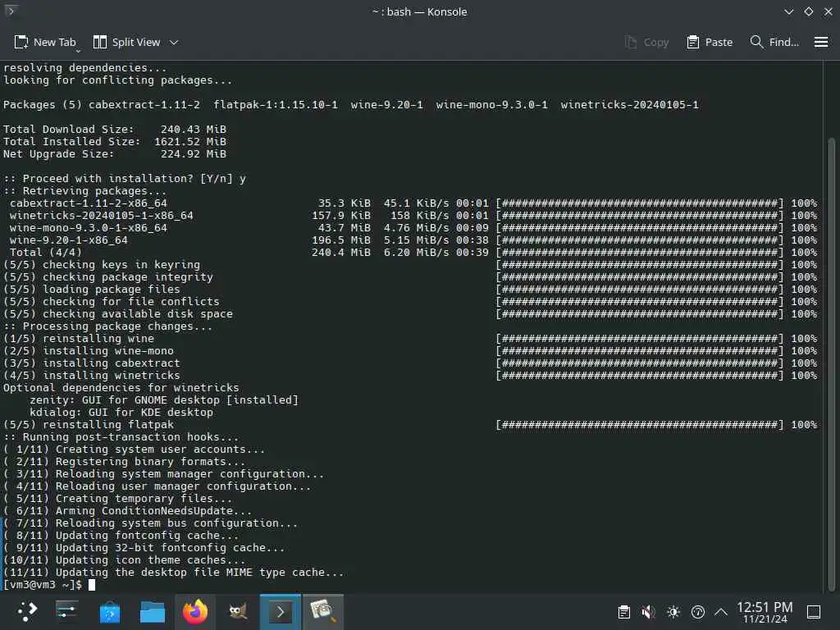Click the Split View toolbar button
The image size is (840, 630).
[126, 42]
